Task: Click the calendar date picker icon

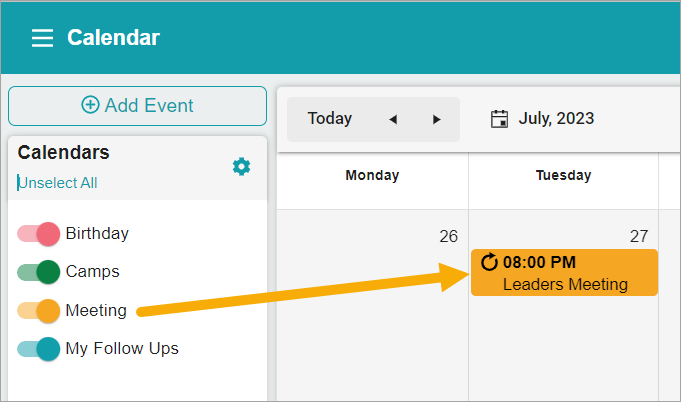Action: (x=499, y=119)
